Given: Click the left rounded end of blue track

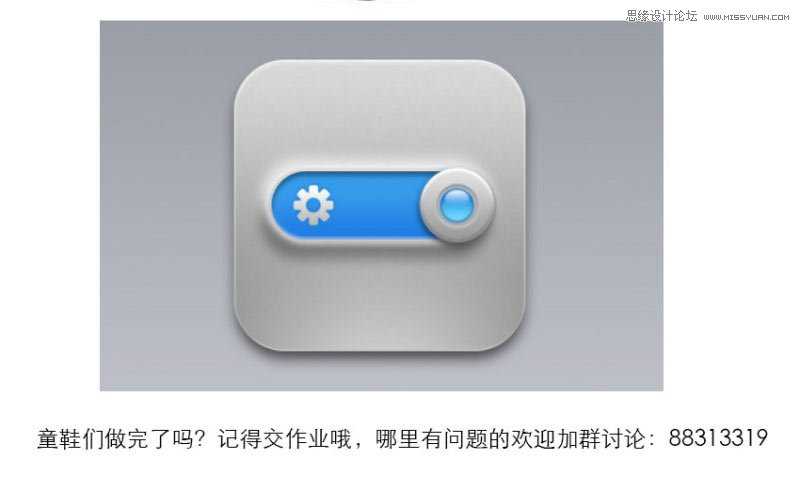Looking at the screenshot, I should [x=281, y=205].
